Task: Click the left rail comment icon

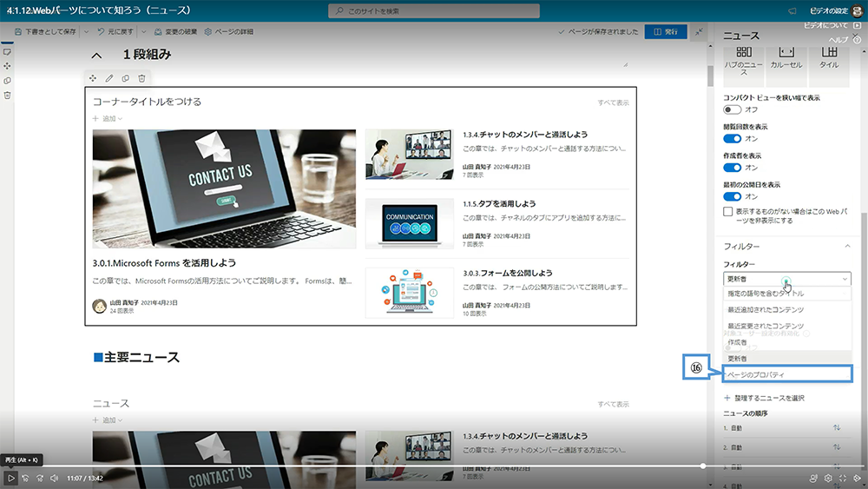Action: pyautogui.click(x=7, y=51)
